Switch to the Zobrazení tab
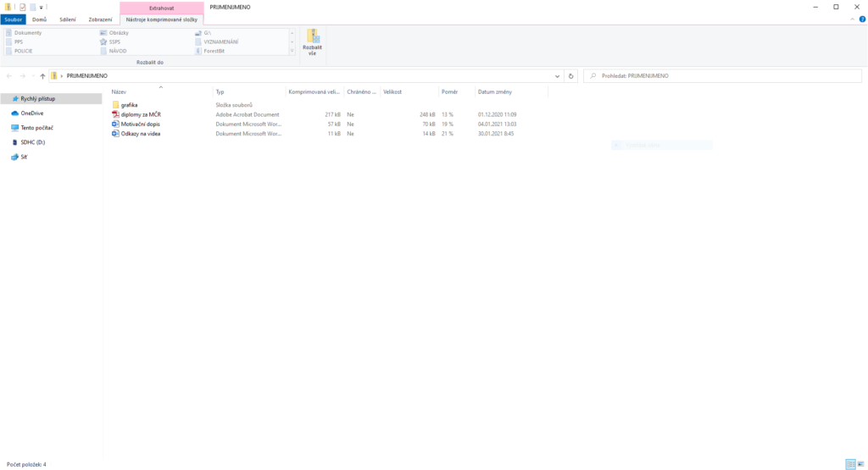Screen dimensions: 868x470 [x=100, y=19]
